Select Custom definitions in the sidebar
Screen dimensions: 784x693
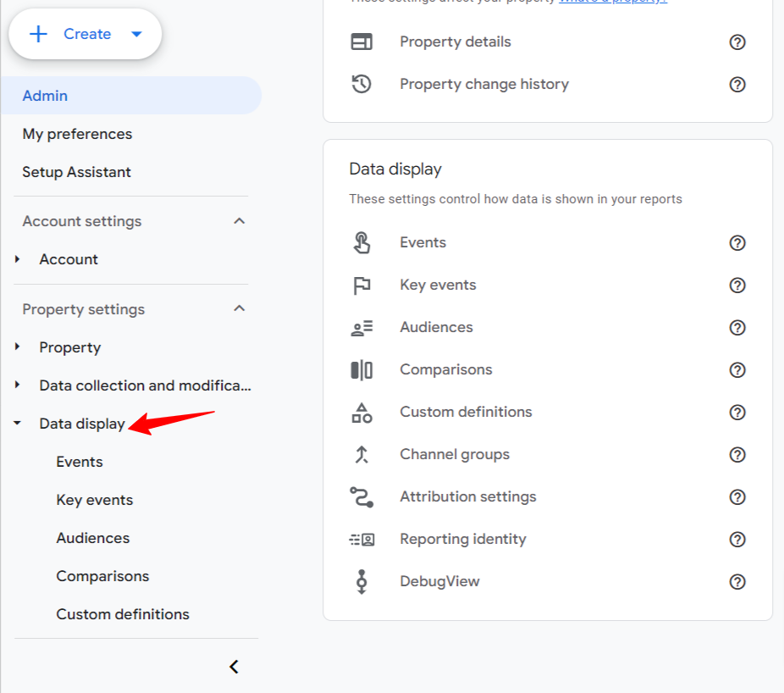(x=123, y=614)
